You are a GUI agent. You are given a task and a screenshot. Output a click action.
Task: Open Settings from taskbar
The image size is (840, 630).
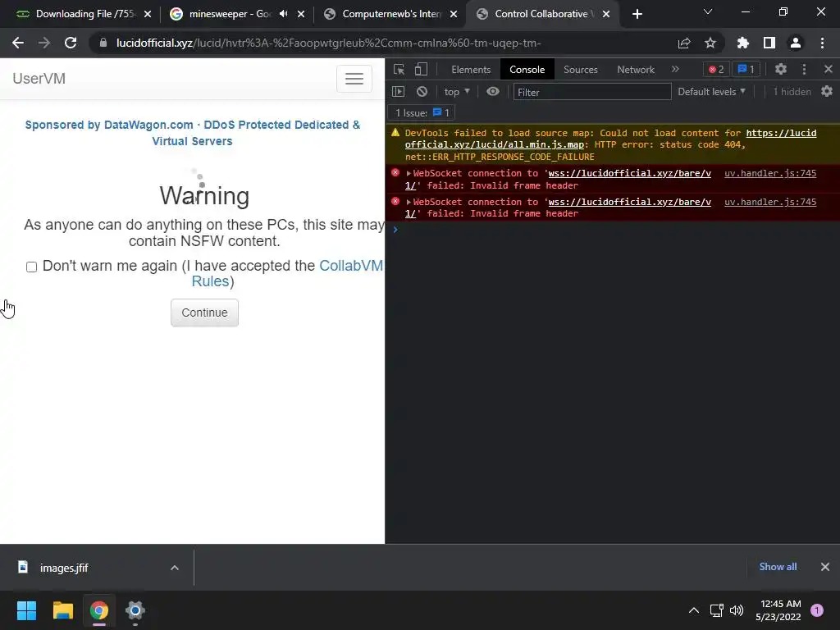(x=135, y=610)
